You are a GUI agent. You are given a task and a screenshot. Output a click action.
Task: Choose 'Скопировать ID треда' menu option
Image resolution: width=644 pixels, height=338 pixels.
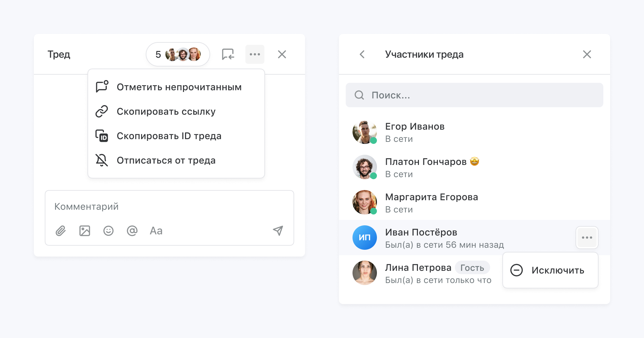tap(169, 136)
